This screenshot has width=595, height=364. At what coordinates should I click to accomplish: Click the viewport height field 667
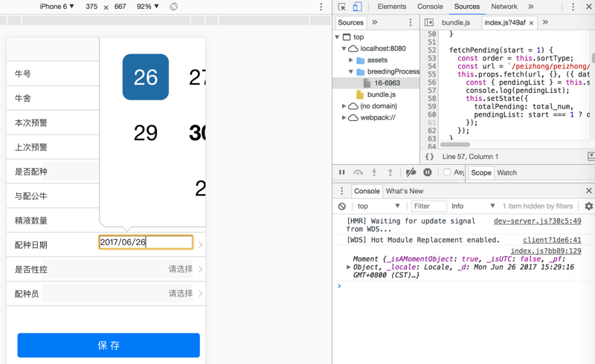pos(120,7)
